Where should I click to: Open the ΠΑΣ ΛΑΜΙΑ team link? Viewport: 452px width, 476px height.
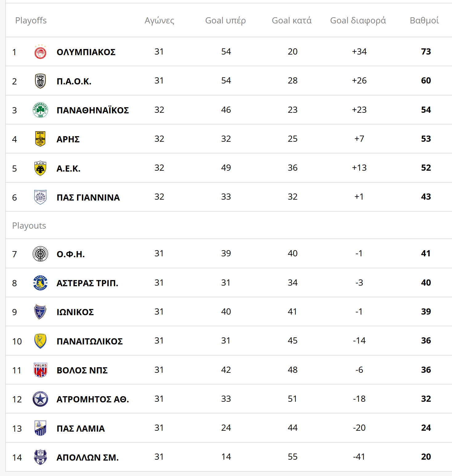pos(81,429)
